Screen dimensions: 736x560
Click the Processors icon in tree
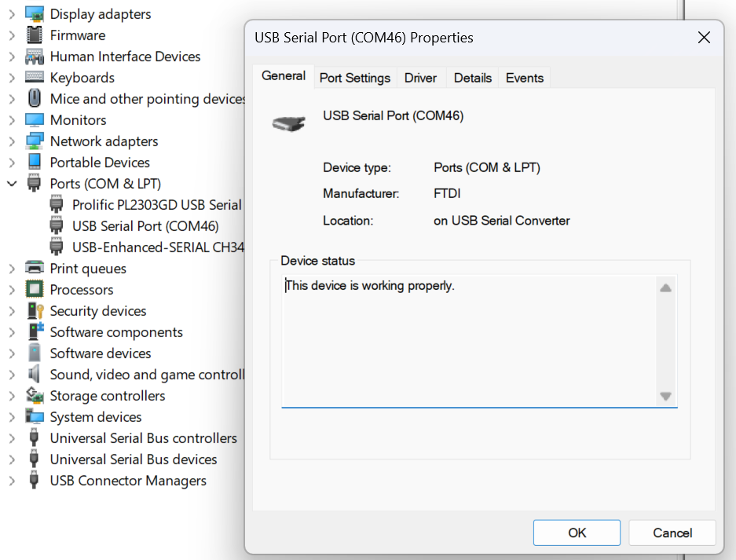(35, 290)
